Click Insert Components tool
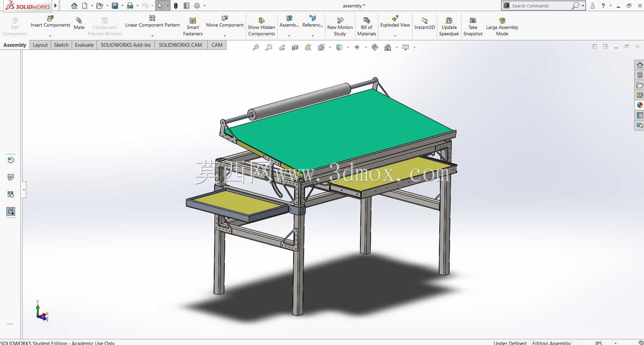644x345 pixels. tap(50, 22)
